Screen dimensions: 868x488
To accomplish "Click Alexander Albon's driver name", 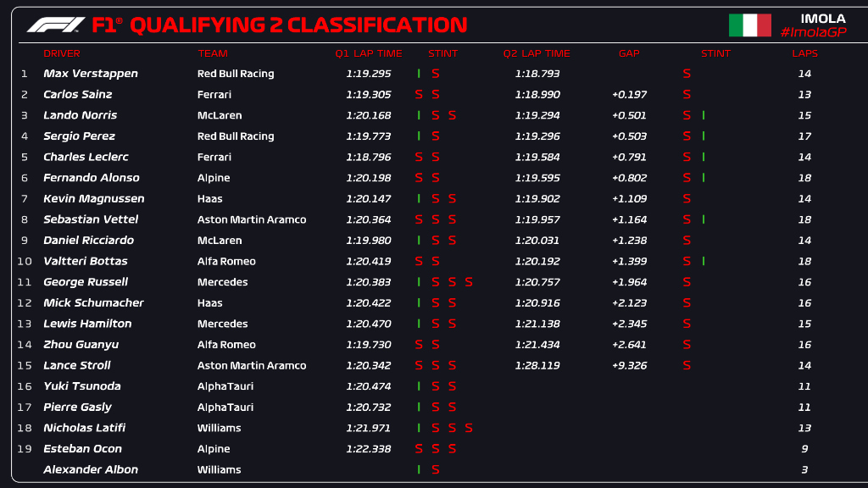I will [91, 469].
